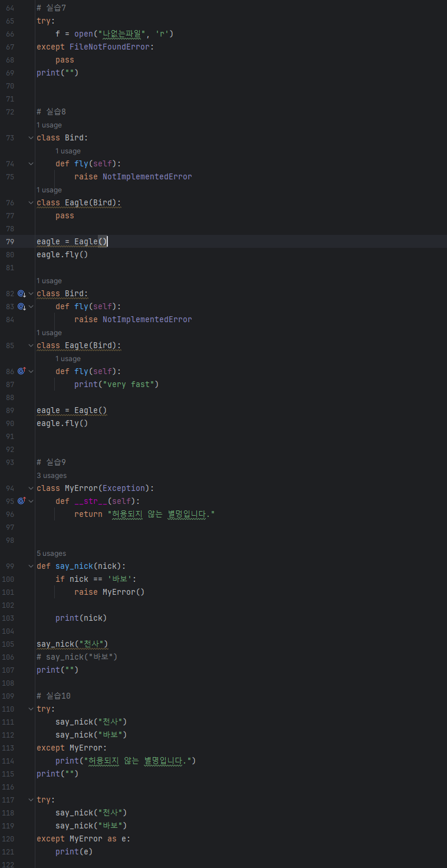Viewport: 447px width, 868px height.
Task: Open the '3 usages' hint above MyError
Action: tap(51, 476)
